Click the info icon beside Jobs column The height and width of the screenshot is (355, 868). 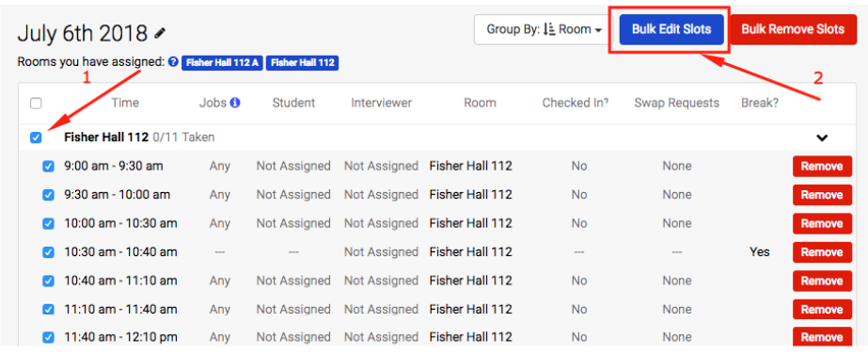(235, 103)
